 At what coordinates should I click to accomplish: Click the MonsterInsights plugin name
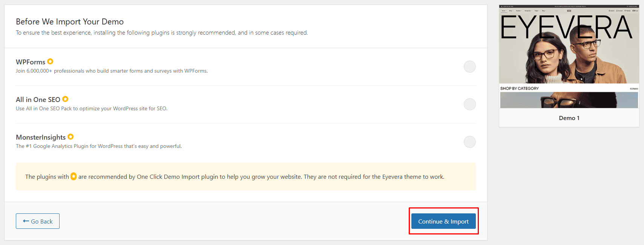pos(41,137)
